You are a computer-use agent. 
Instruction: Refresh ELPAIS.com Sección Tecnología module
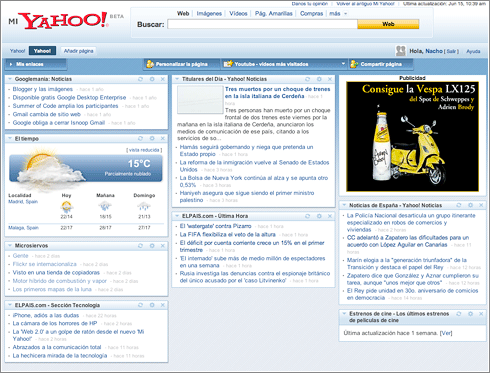coord(140,305)
